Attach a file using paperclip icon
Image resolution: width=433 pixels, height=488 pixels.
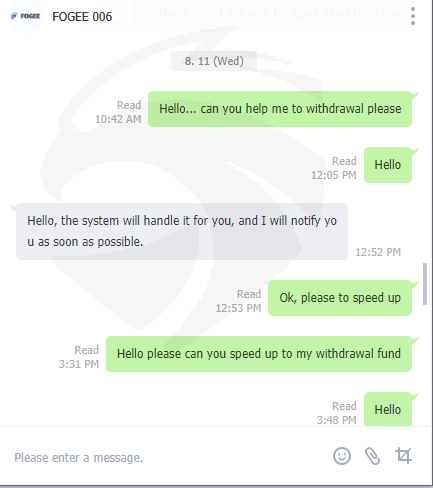[372, 456]
